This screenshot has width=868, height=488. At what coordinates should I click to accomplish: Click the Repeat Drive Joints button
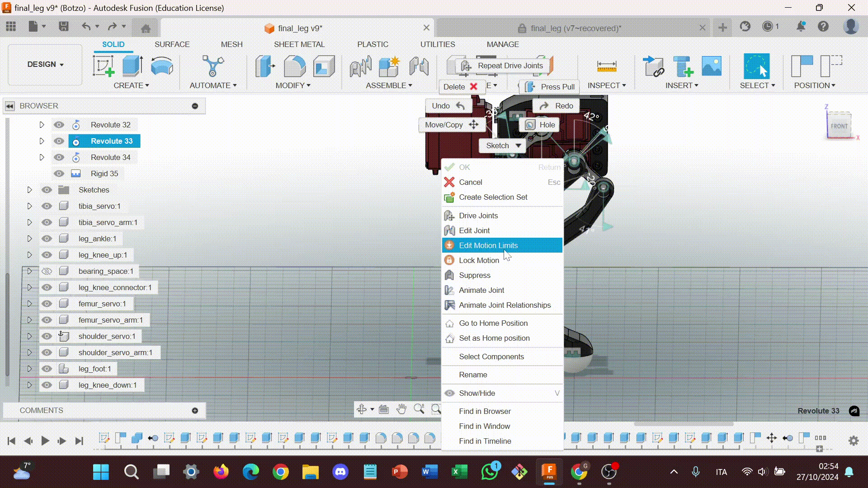click(x=505, y=66)
